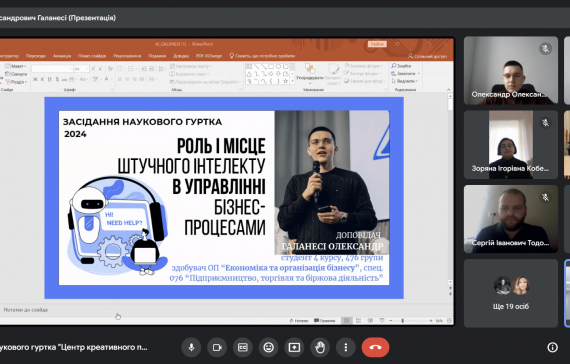Click the font color A button
Viewport: 570px width, 364px height.
[107, 79]
